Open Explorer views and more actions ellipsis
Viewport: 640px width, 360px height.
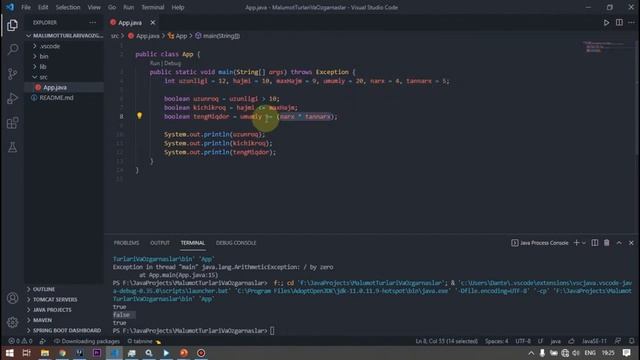tap(93, 22)
